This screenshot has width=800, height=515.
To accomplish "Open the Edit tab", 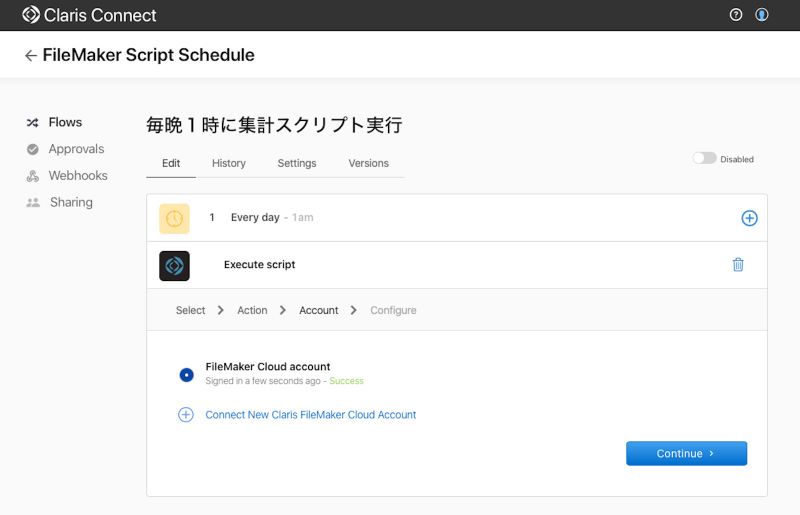I will (171, 163).
